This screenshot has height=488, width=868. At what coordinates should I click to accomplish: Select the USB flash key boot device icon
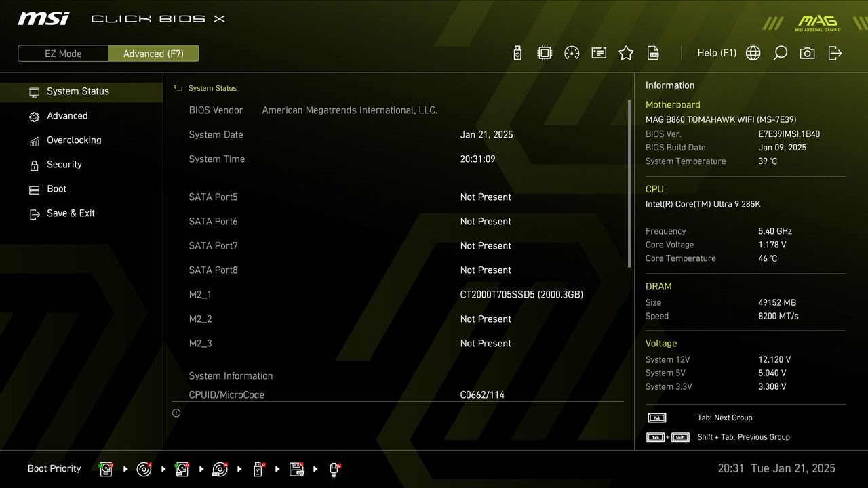(x=258, y=468)
